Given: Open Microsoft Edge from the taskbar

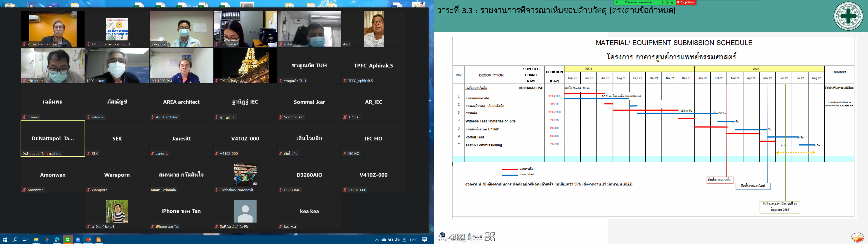Looking at the screenshot, I should [x=57, y=240].
